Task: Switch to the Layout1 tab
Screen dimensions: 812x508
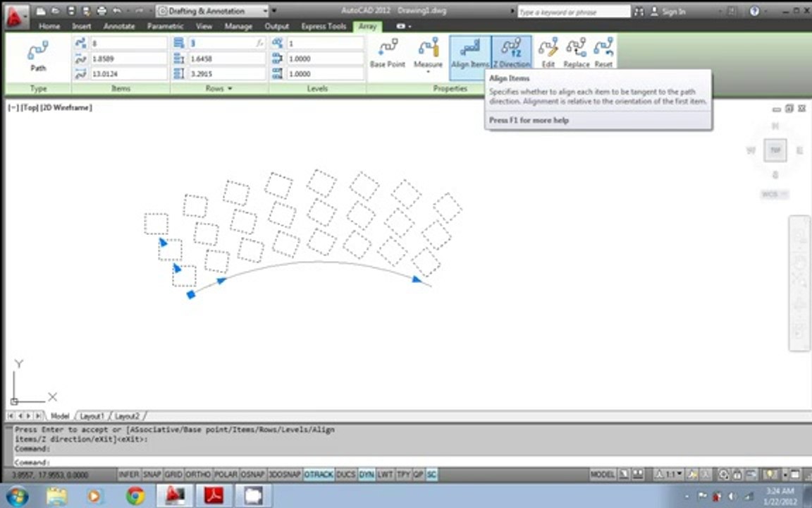Action: click(92, 416)
